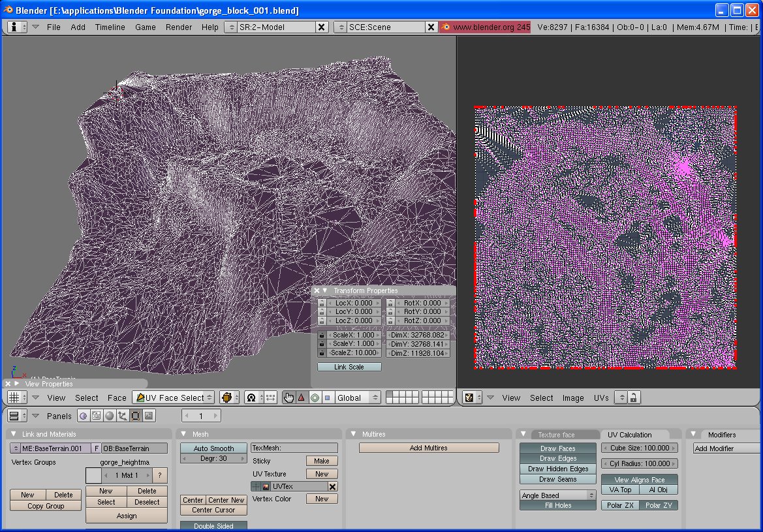This screenshot has height=532, width=763.
Task: Click the translate manipulator triangle icon
Action: [x=302, y=398]
